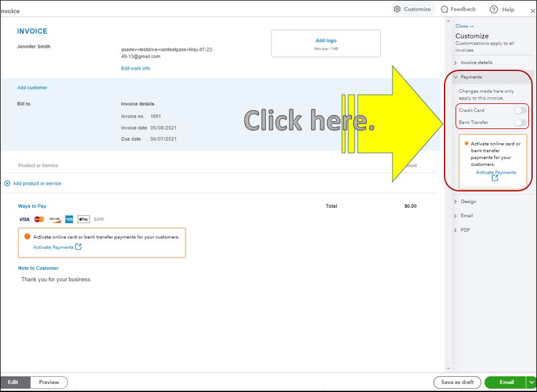The image size is (537, 392).
Task: Click the external link icon in Customize panel
Action: [x=495, y=178]
